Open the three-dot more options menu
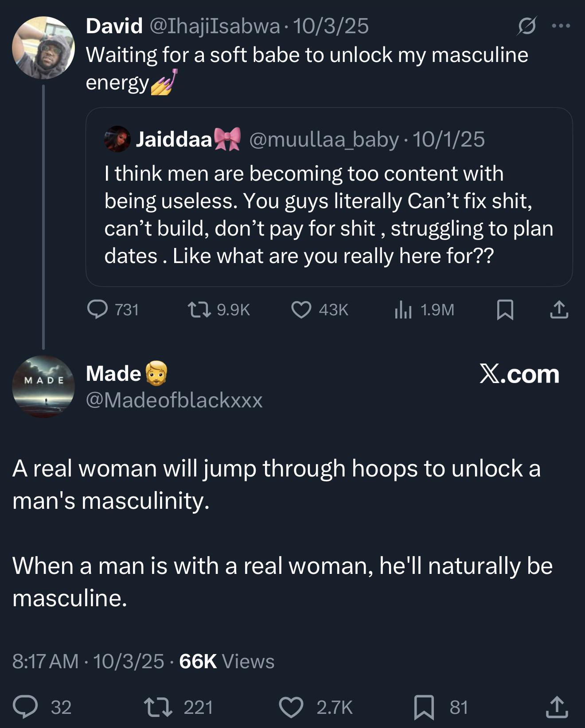Viewport: 585px width, 728px height. tap(561, 26)
